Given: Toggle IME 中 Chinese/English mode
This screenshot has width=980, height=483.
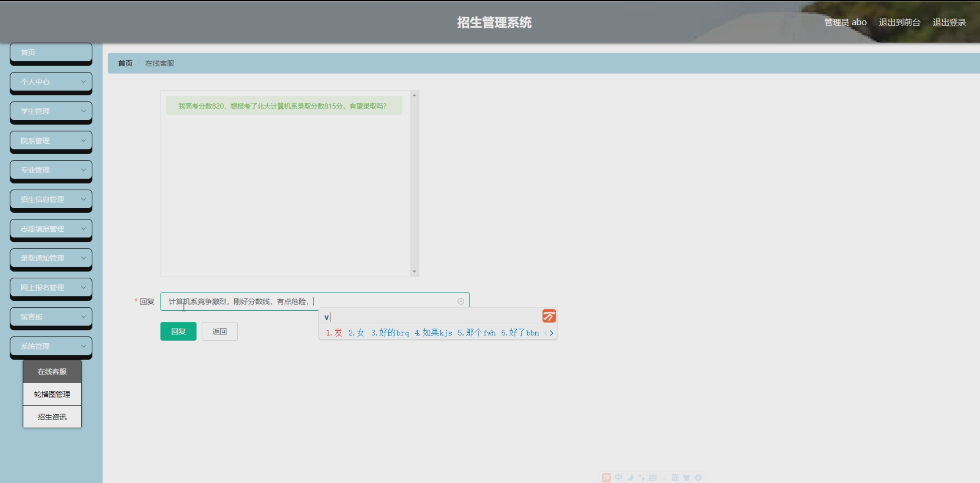Looking at the screenshot, I should pos(619,477).
